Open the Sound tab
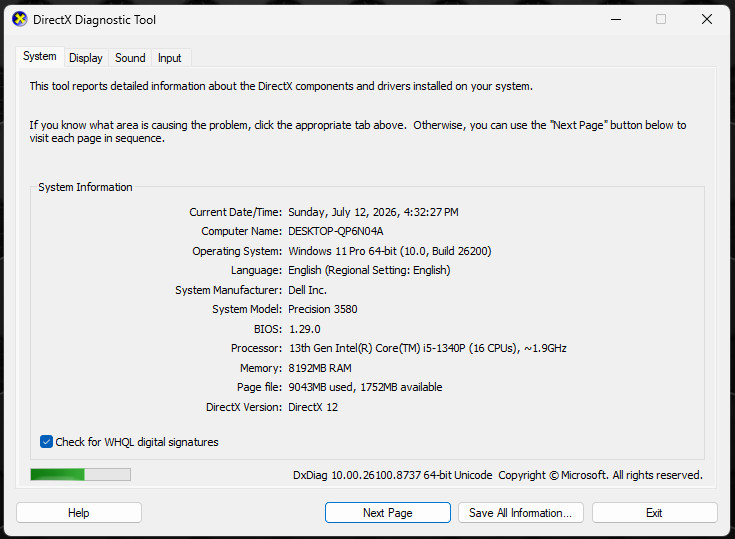The height and width of the screenshot is (539, 735). click(130, 58)
